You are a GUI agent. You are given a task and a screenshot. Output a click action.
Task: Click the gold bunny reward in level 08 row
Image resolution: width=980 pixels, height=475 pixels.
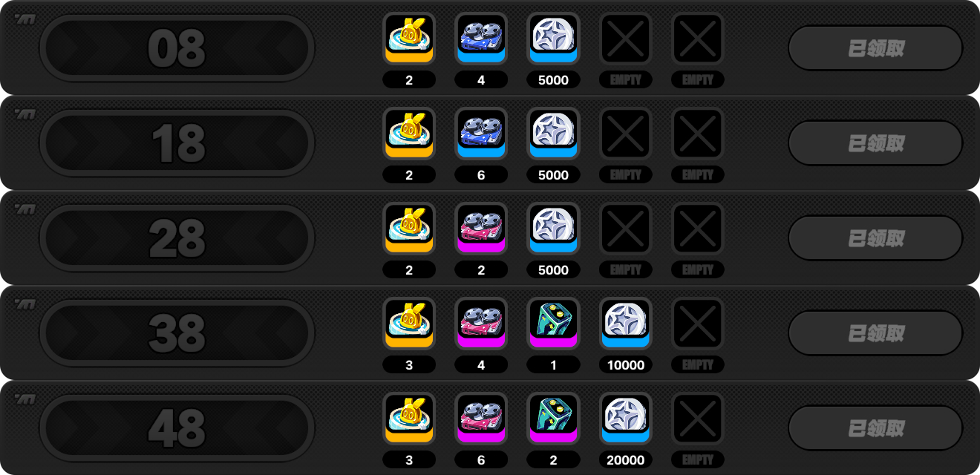[x=409, y=39]
